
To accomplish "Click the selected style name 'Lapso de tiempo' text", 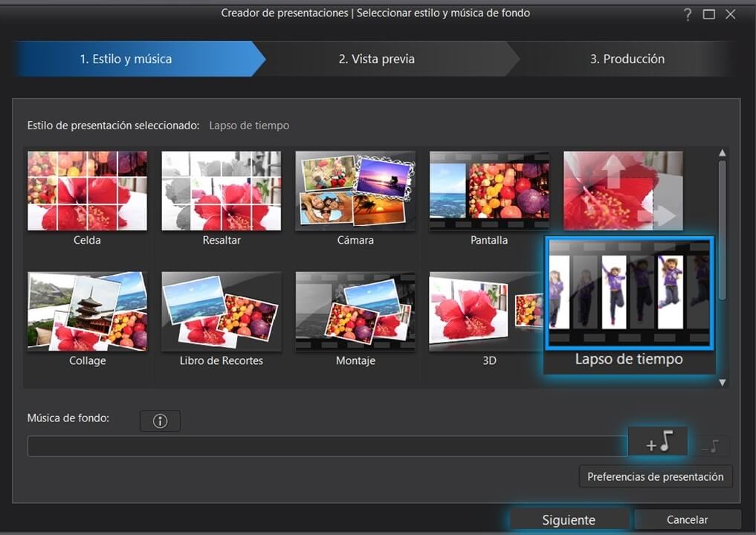I will coord(249,126).
